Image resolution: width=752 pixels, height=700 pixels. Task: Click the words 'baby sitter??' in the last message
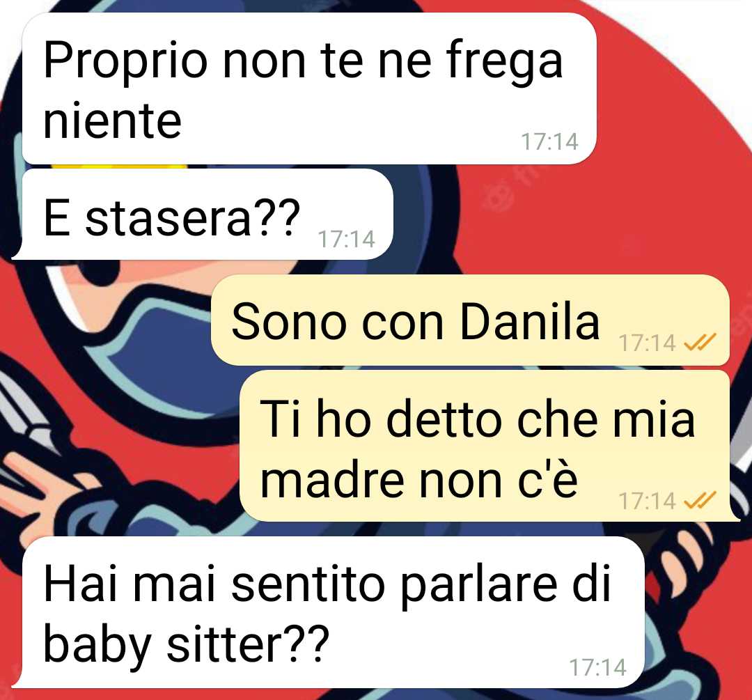pyautogui.click(x=186, y=644)
